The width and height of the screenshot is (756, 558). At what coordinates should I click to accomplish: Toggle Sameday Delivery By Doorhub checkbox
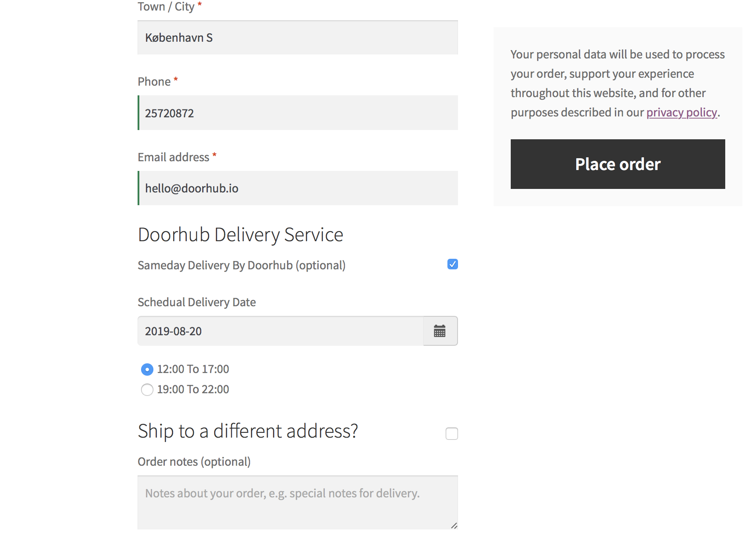pos(452,264)
